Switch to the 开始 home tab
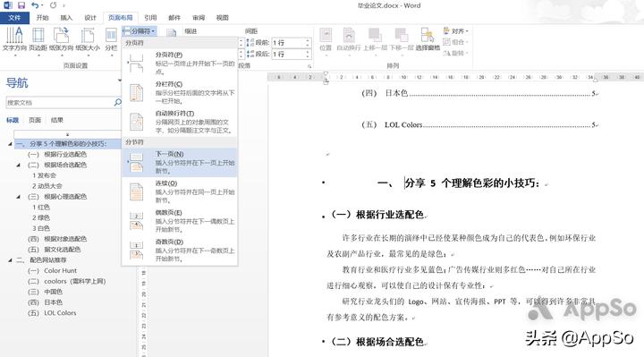The height and width of the screenshot is (357, 644). 42,18
